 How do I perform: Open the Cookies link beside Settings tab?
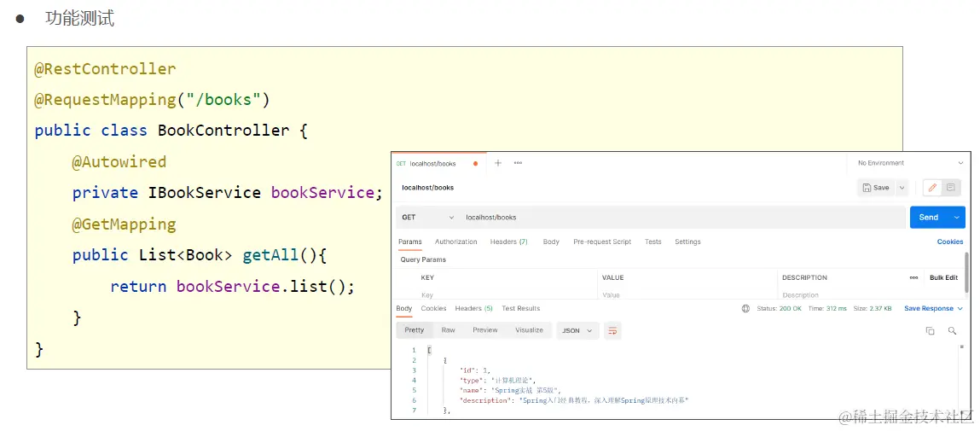950,242
